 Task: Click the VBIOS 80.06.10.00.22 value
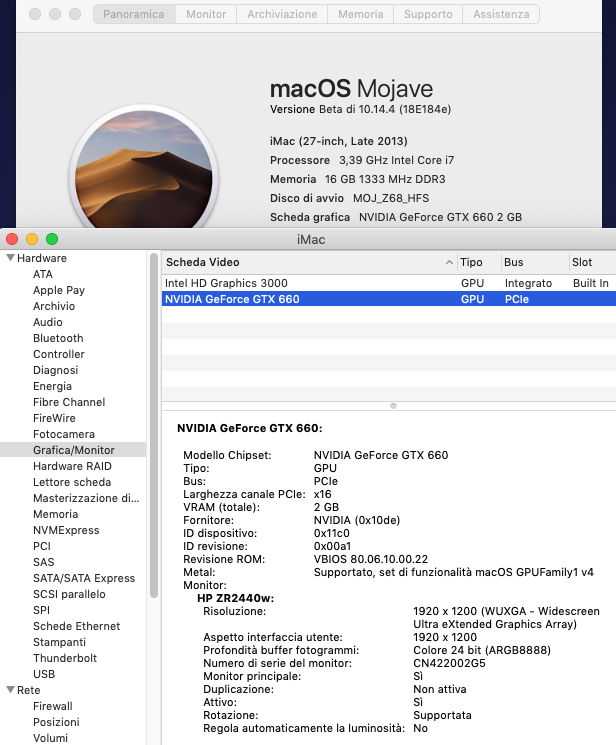click(371, 559)
